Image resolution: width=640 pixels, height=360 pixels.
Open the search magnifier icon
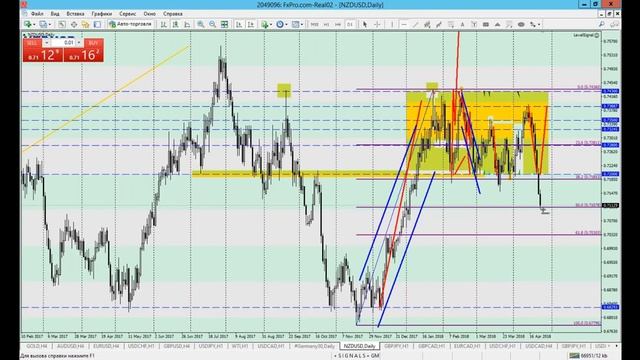tap(602, 24)
